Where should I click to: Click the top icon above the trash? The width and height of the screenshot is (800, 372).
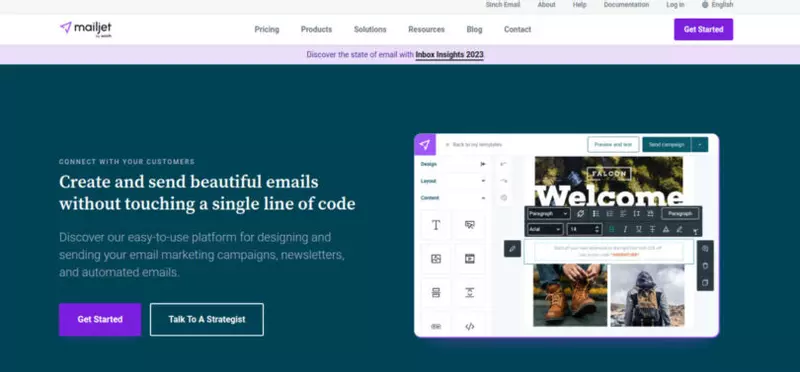pos(705,249)
